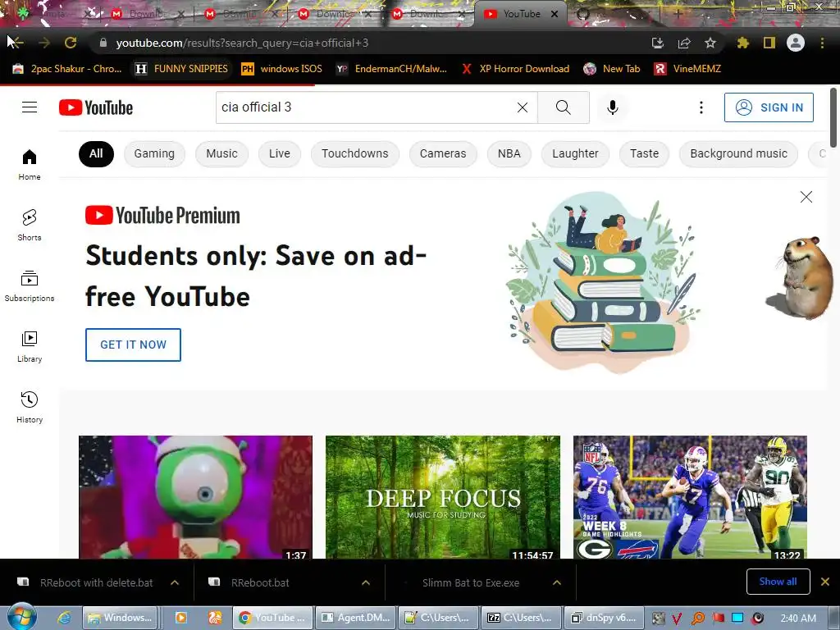
Task: Click the page vertical scrollbar thumb
Action: click(833, 116)
